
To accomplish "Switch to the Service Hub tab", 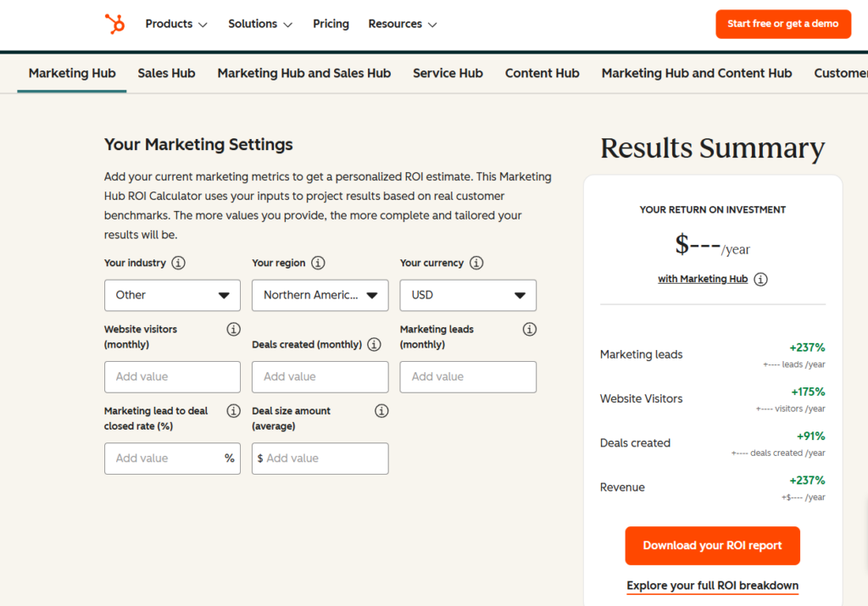I will pos(448,73).
